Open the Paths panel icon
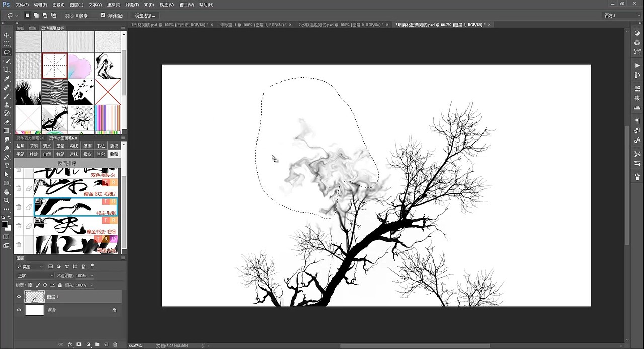Image resolution: width=644 pixels, height=349 pixels. (x=637, y=51)
